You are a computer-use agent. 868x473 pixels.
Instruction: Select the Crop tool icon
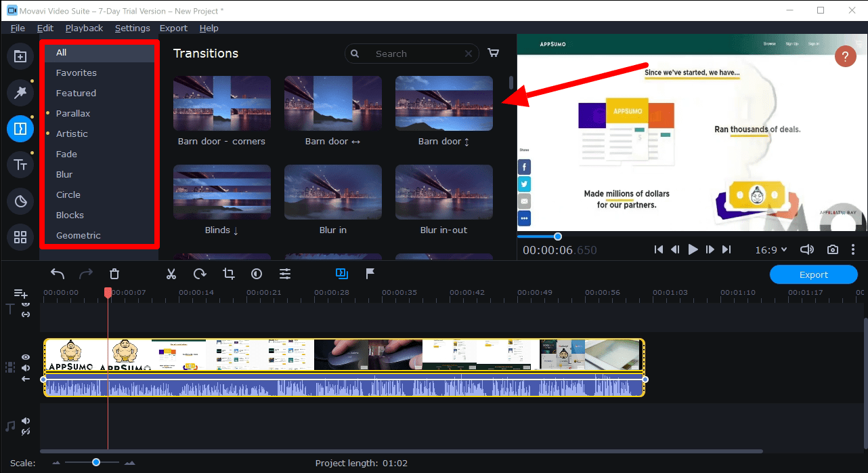tap(228, 274)
